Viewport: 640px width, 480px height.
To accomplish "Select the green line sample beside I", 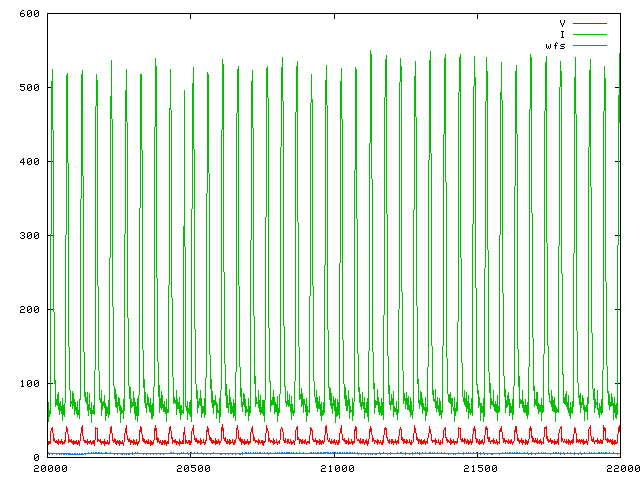I will 590,34.
